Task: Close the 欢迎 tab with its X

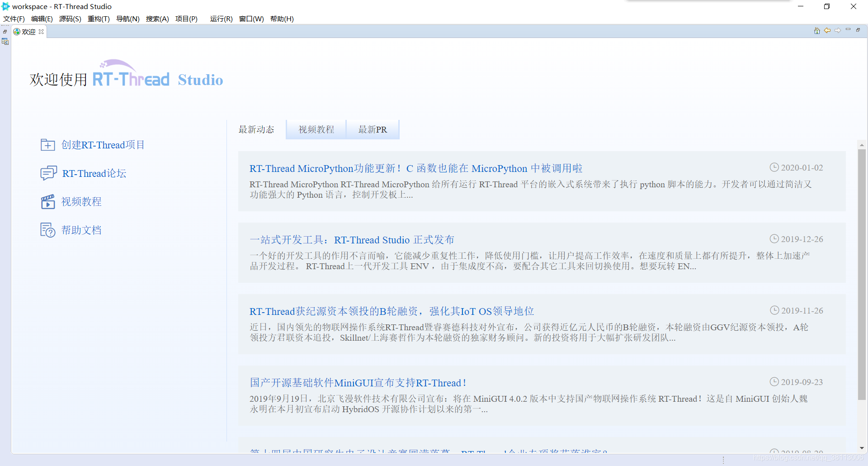Action: (41, 32)
